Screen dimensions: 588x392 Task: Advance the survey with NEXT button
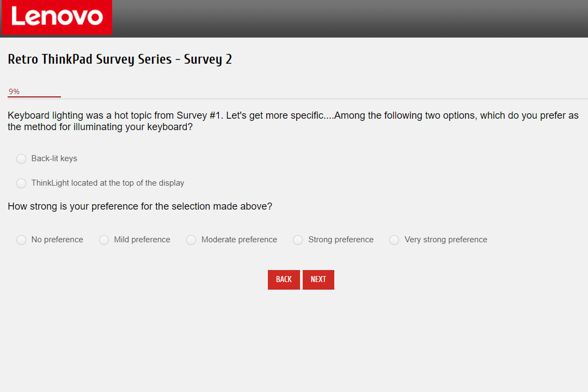click(318, 279)
